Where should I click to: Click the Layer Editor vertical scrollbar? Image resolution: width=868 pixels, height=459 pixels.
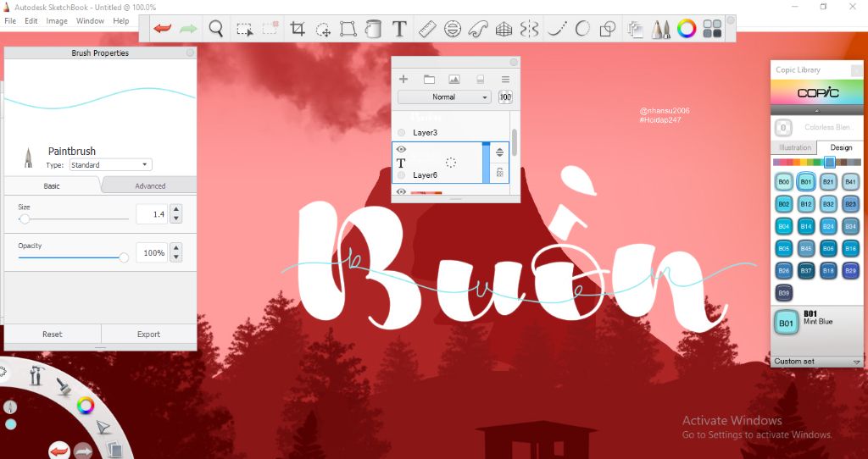(x=515, y=142)
